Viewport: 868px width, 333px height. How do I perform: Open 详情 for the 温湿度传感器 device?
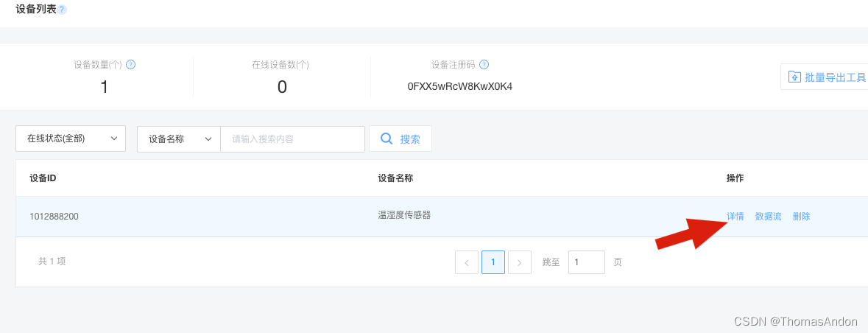(735, 216)
